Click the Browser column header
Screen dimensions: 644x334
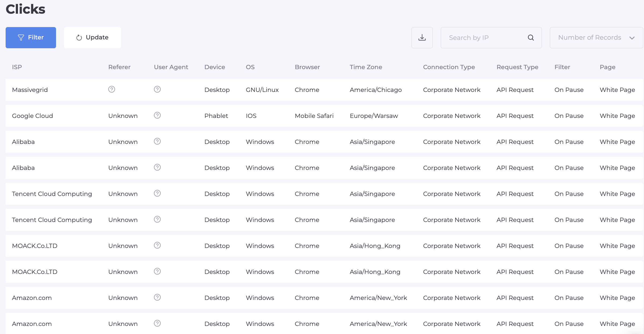[307, 67]
